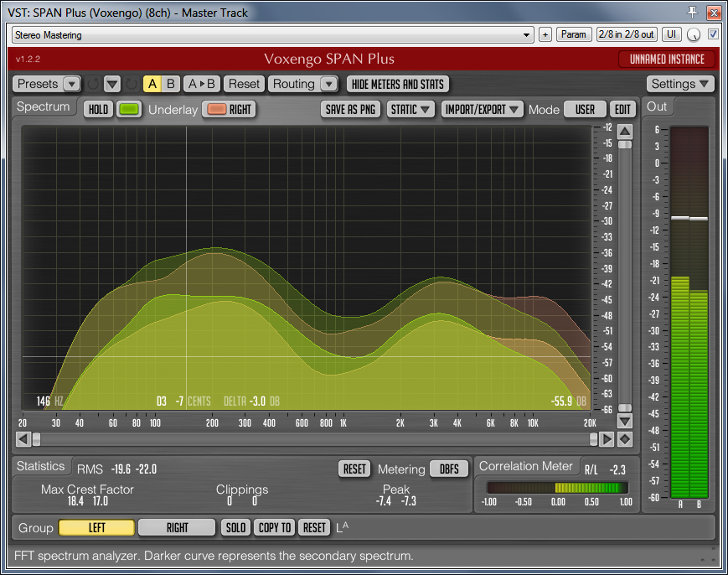This screenshot has height=575, width=728.
Task: Open the STATIC dropdown
Action: pyautogui.click(x=410, y=110)
